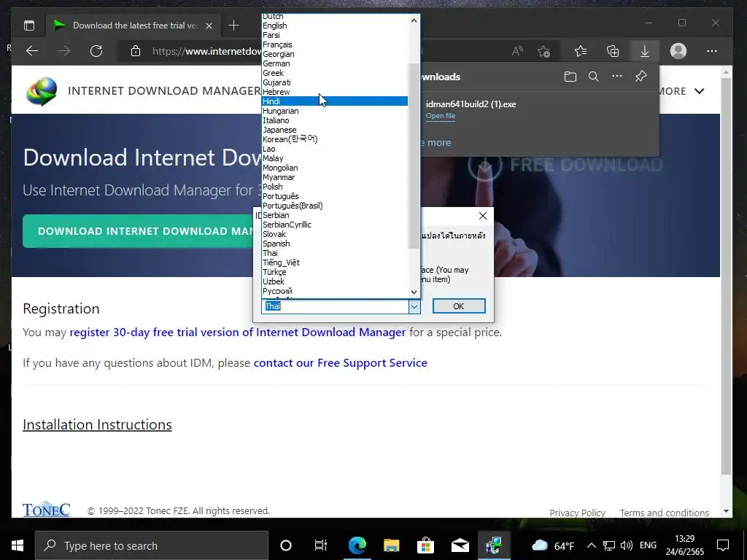Open the Windows Start menu
The width and height of the screenshot is (747, 560).
pos(18,545)
